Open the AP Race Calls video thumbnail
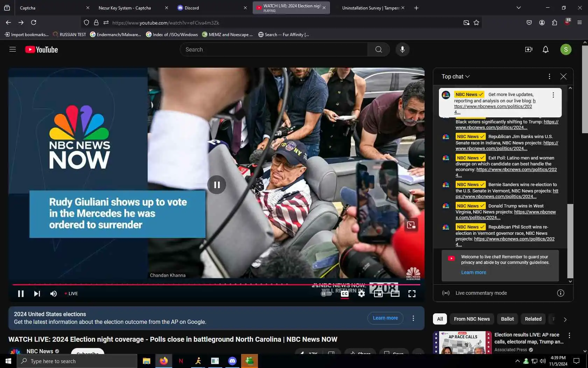Viewport: 588px width, 368px height. tap(462, 342)
